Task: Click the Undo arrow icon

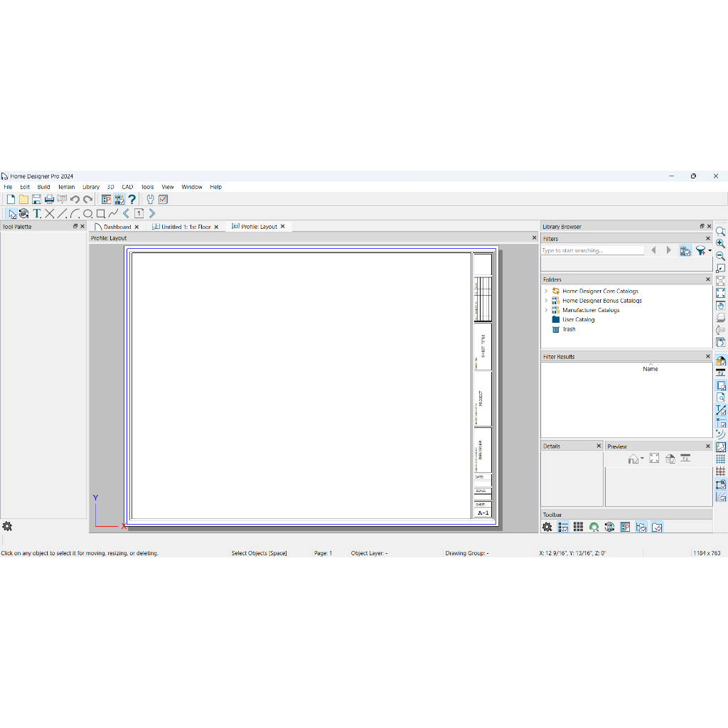Action: (75, 200)
